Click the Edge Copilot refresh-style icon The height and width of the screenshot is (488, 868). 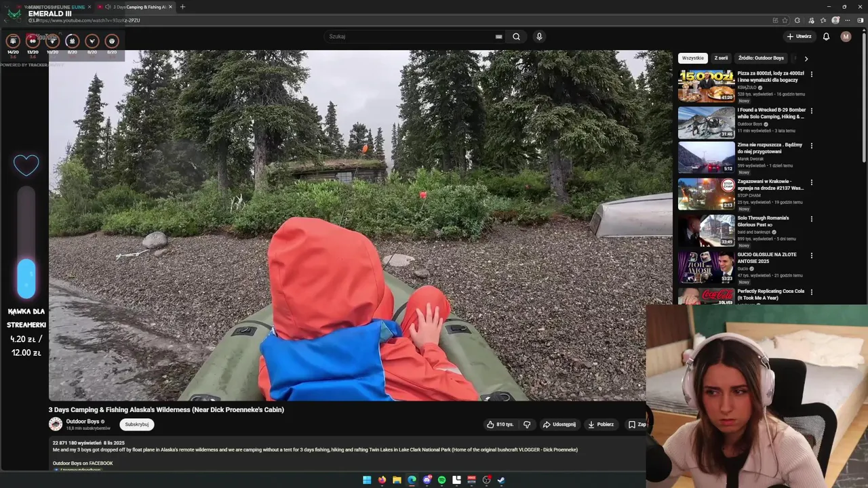click(x=797, y=20)
